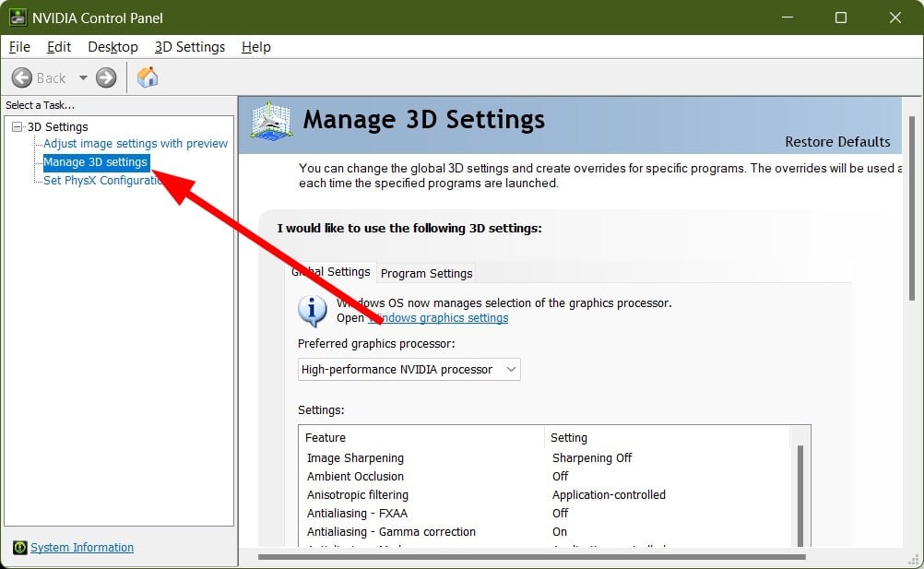924x569 pixels.
Task: Open the File menu
Action: (x=19, y=47)
